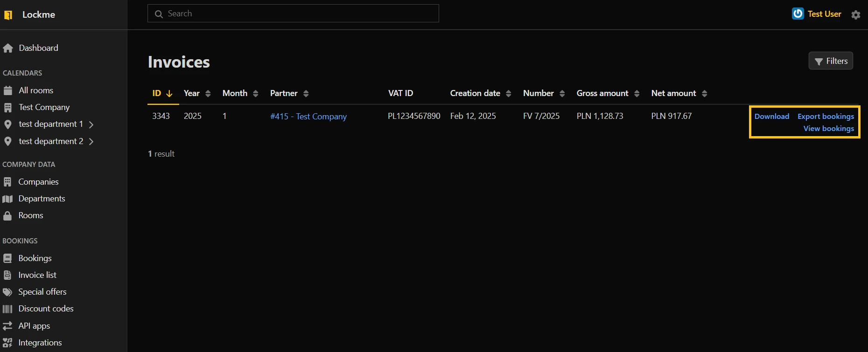Click the Lockme logo icon
The image size is (868, 352).
coord(8,15)
